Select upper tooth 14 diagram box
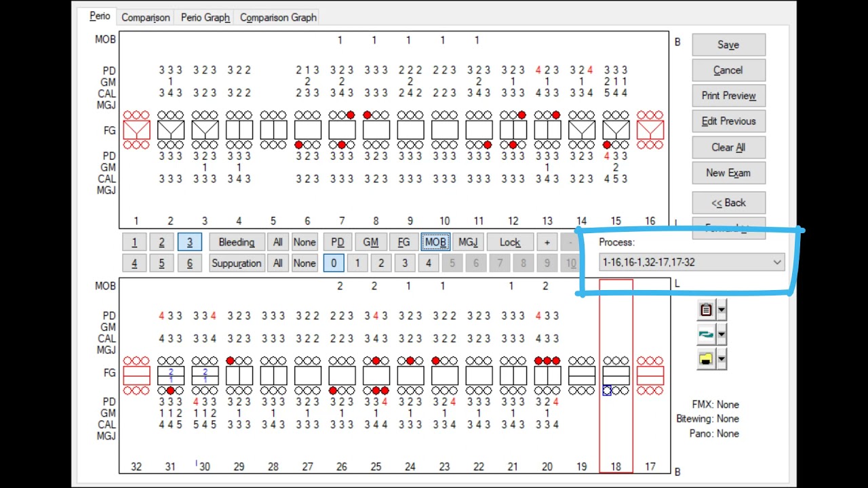868x488 pixels. (582, 130)
